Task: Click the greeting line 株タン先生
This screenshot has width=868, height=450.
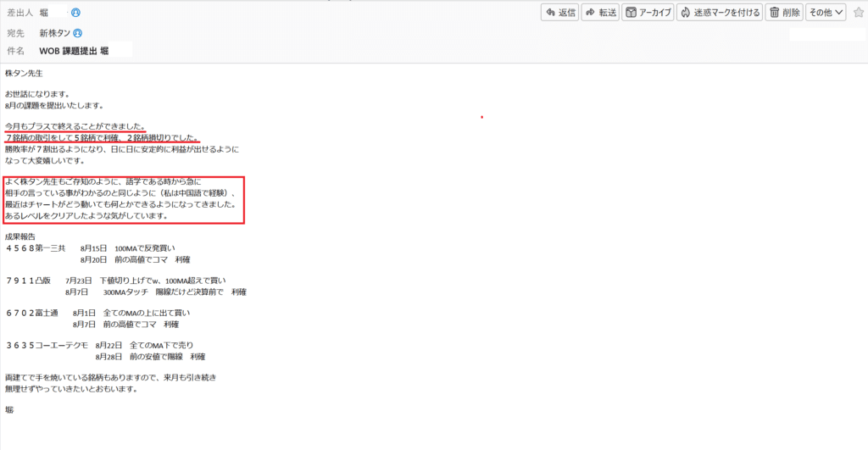Action: pyautogui.click(x=24, y=73)
